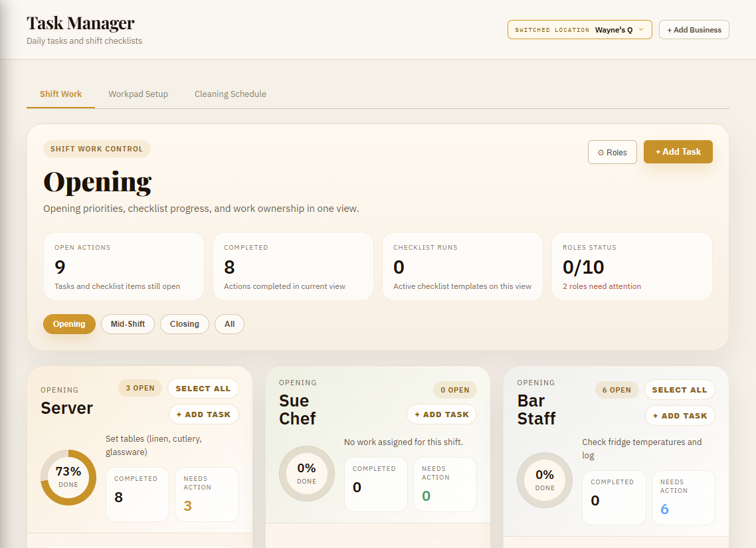
Task: Click the Bar Staff 0% done progress ring
Action: (x=545, y=480)
